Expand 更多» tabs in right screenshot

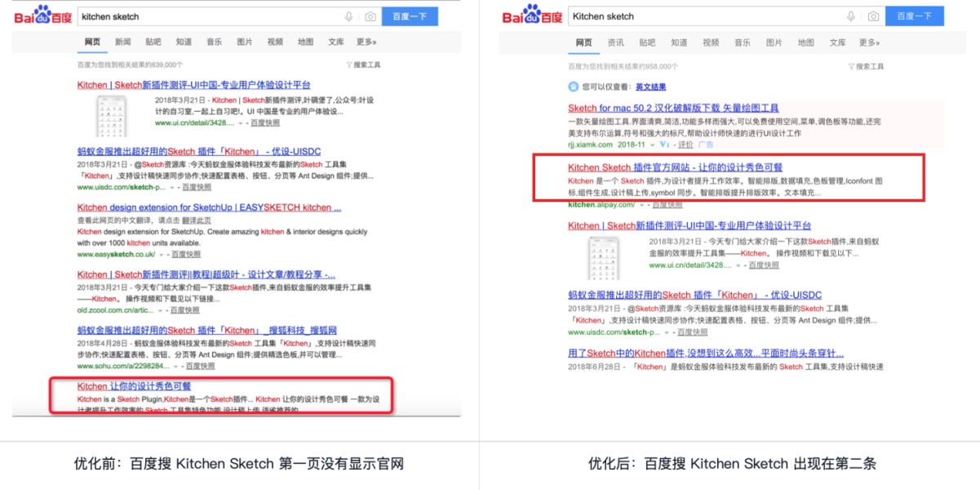click(x=869, y=42)
